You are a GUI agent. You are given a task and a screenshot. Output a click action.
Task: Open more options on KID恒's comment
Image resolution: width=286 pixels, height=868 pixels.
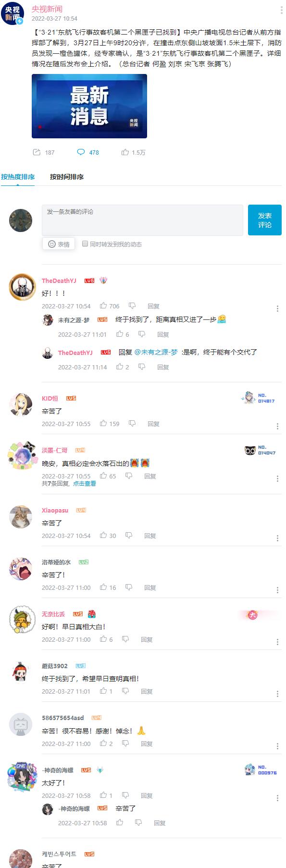click(x=277, y=426)
